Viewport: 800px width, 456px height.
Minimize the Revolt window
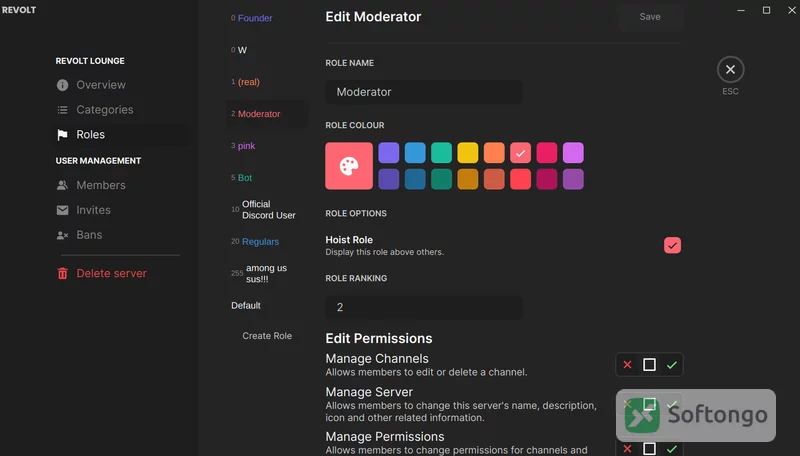click(x=741, y=10)
